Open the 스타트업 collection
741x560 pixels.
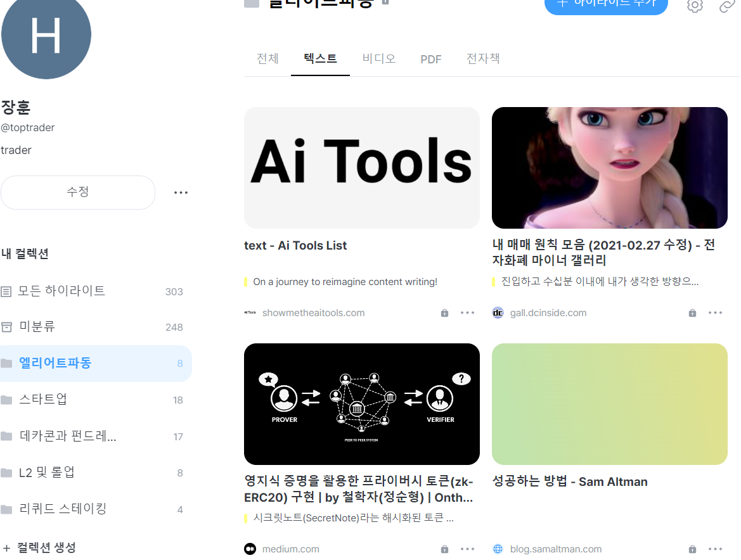coord(96,400)
